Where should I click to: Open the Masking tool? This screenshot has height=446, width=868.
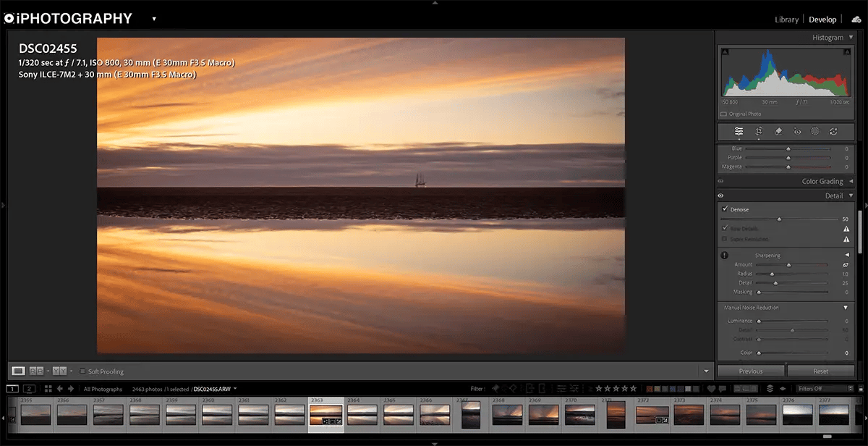click(815, 131)
